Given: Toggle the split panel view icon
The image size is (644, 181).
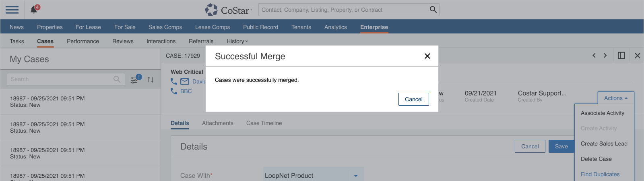Looking at the screenshot, I should 621,56.
